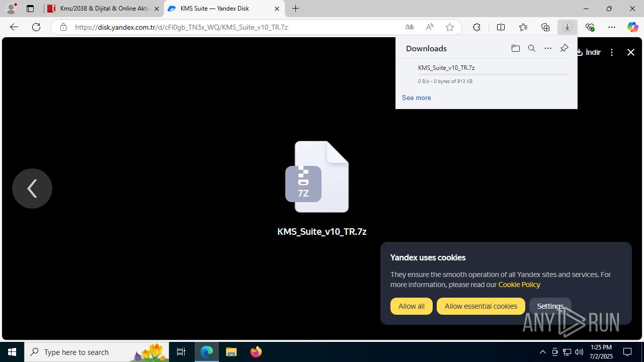Open File Explorer from taskbar

pyautogui.click(x=231, y=352)
